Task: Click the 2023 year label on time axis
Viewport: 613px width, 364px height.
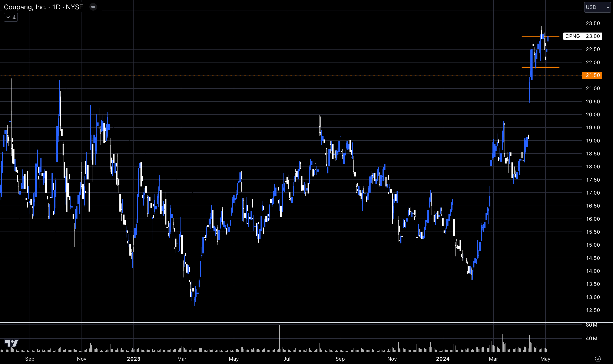Action: 133,359
